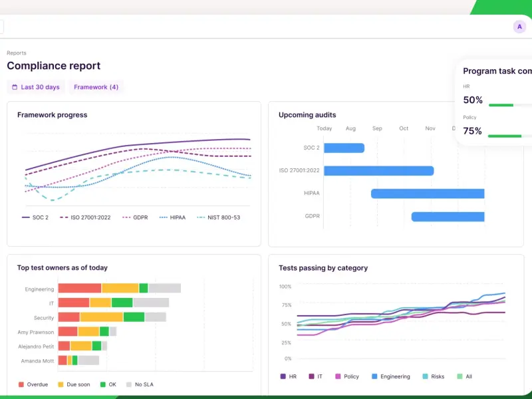Click the IT legend marker in Tests passing
Screen dimensions: 532x399
311,376
